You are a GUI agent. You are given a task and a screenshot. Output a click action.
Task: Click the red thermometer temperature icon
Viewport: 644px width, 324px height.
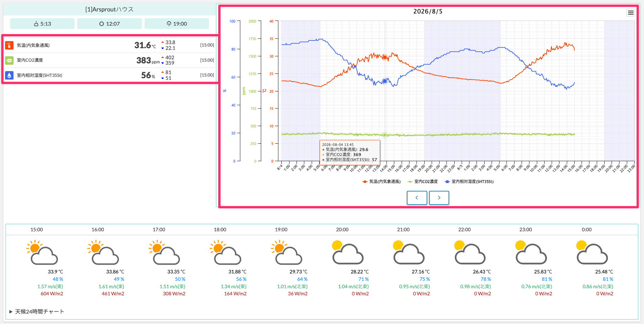click(x=9, y=45)
